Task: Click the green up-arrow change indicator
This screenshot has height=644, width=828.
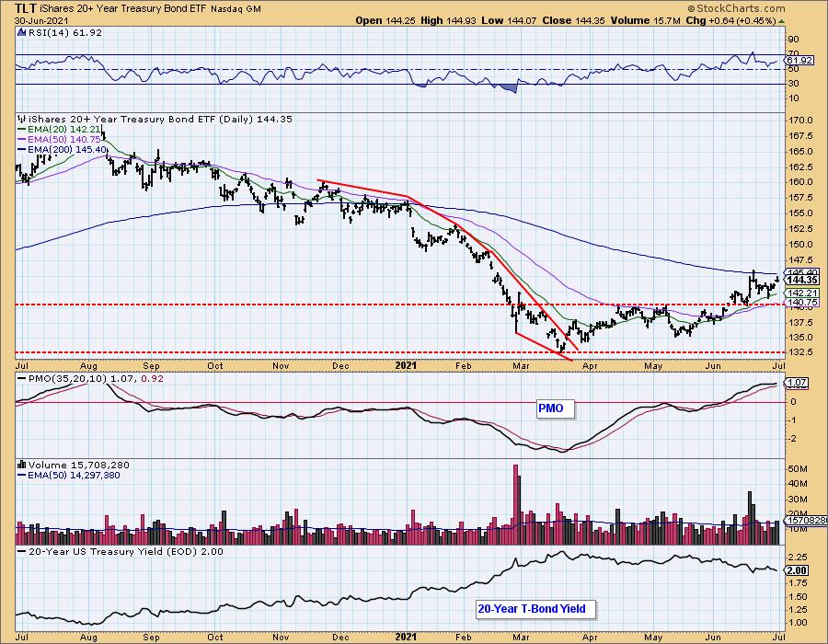Action: 781,20
